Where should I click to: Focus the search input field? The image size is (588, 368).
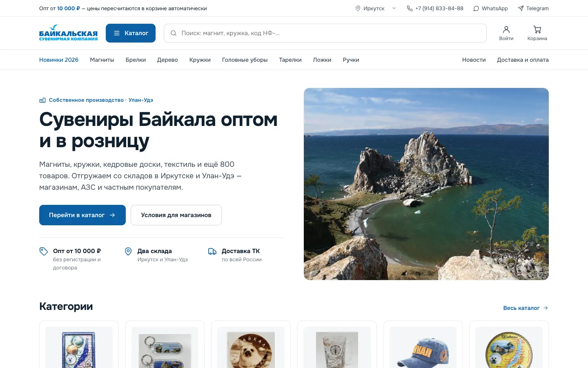(325, 33)
